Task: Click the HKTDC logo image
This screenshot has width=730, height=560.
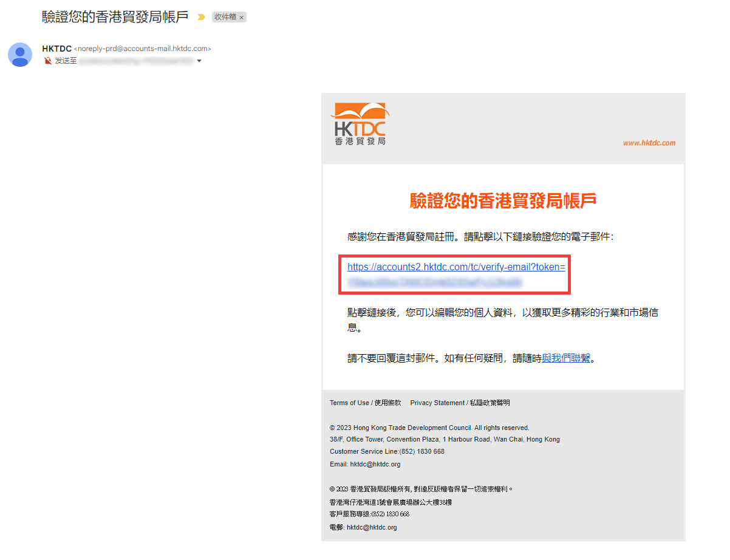Action: pyautogui.click(x=360, y=124)
